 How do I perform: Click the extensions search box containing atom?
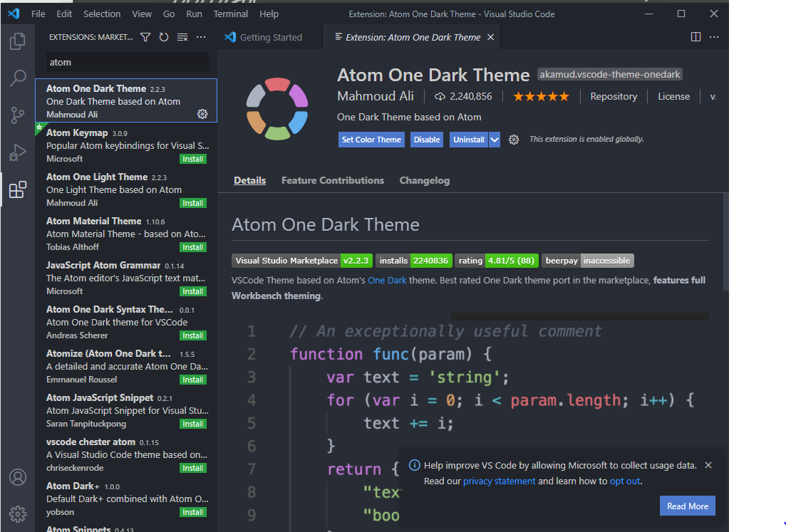(x=128, y=62)
